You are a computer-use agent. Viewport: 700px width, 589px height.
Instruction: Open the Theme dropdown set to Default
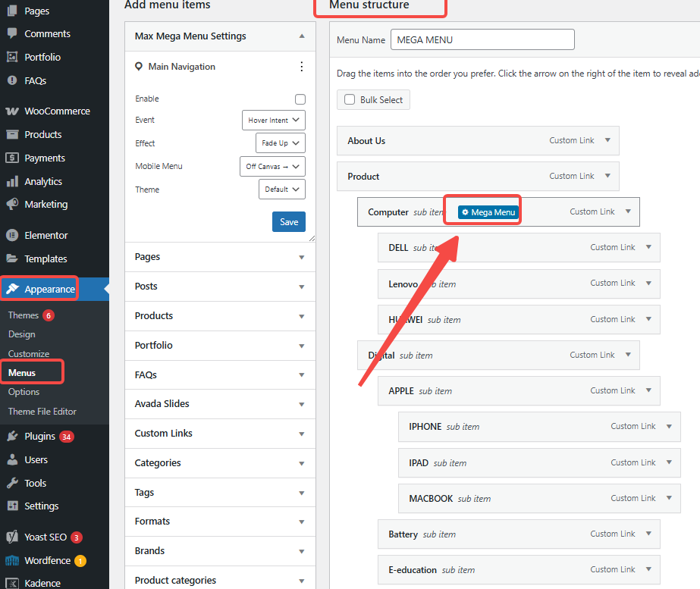281,190
